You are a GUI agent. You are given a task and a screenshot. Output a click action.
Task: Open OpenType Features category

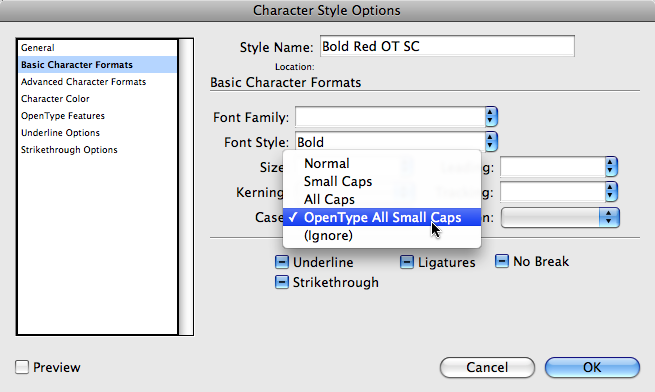click(x=97, y=116)
